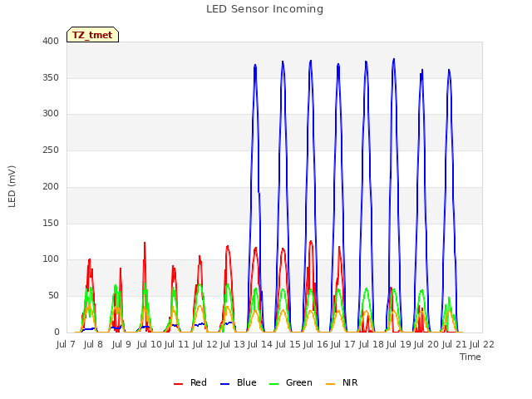Click the Jul 21 x-axis tick label
Screen dimensions: 532x399
455,344
